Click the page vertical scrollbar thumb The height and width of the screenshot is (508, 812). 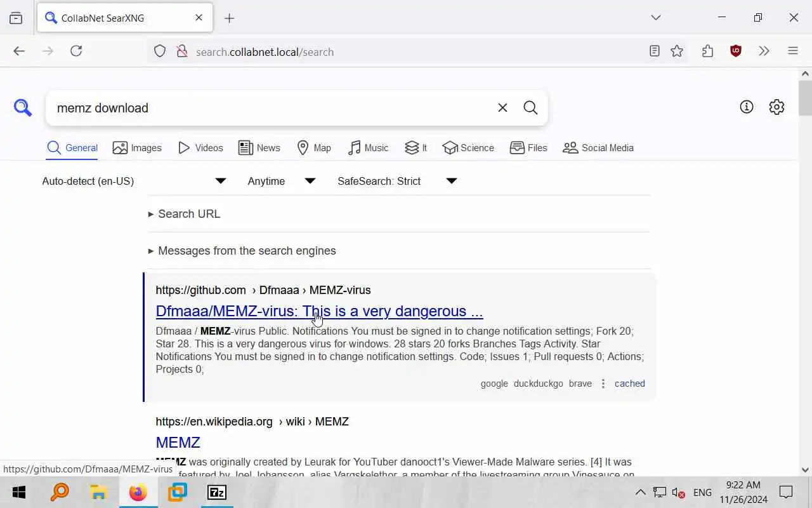pyautogui.click(x=805, y=98)
